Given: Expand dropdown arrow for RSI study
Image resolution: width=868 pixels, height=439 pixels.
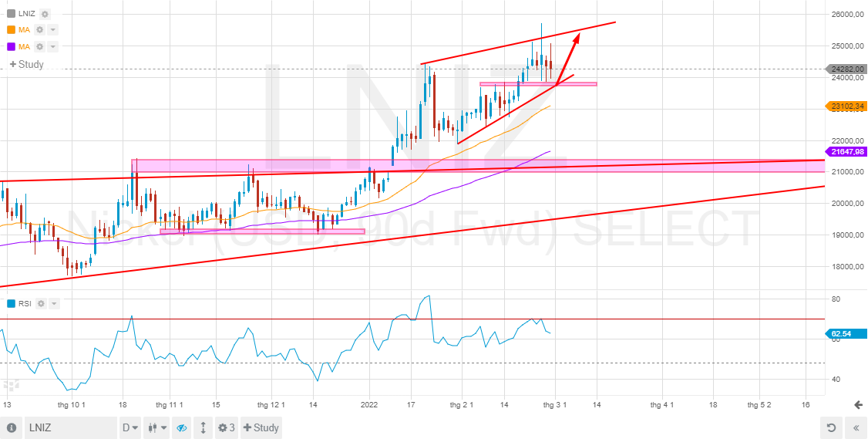Looking at the screenshot, I should pyautogui.click(x=54, y=303).
